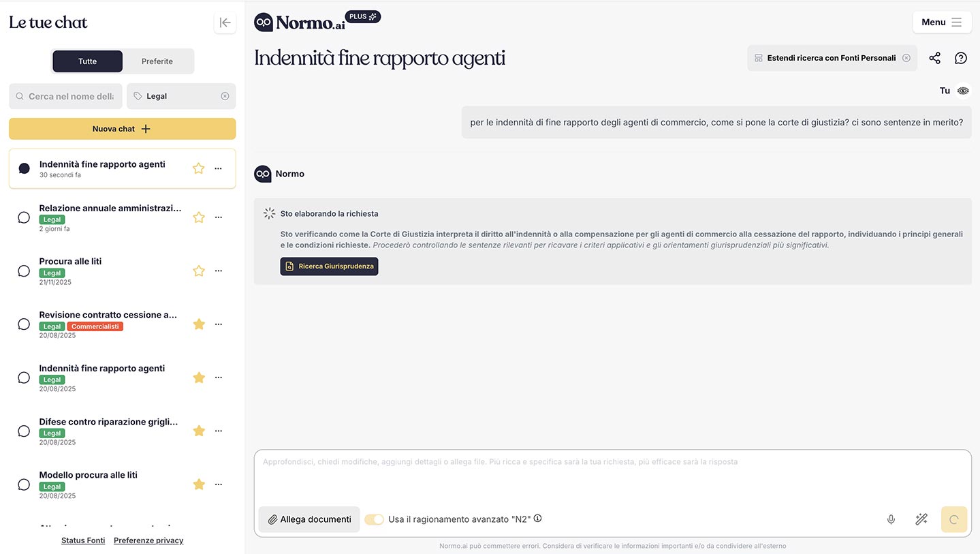
Task: Click the search magnifier in the chat search field
Action: pos(19,96)
